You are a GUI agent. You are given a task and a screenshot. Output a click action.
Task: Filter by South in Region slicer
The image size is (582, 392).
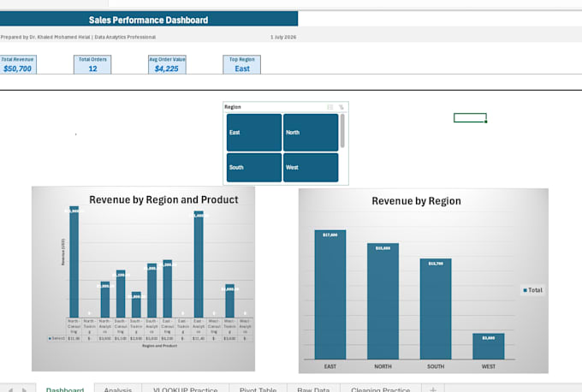[x=254, y=168]
